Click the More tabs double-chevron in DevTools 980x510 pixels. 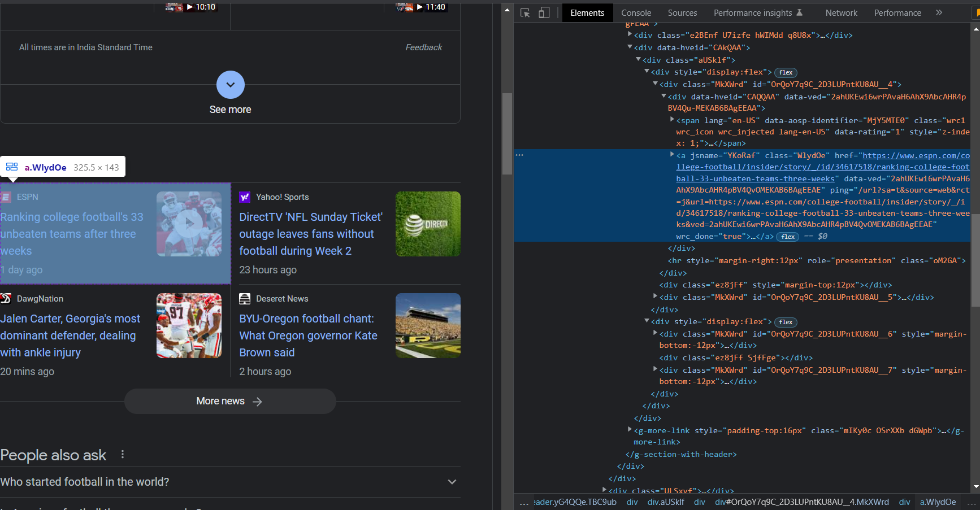pos(939,12)
